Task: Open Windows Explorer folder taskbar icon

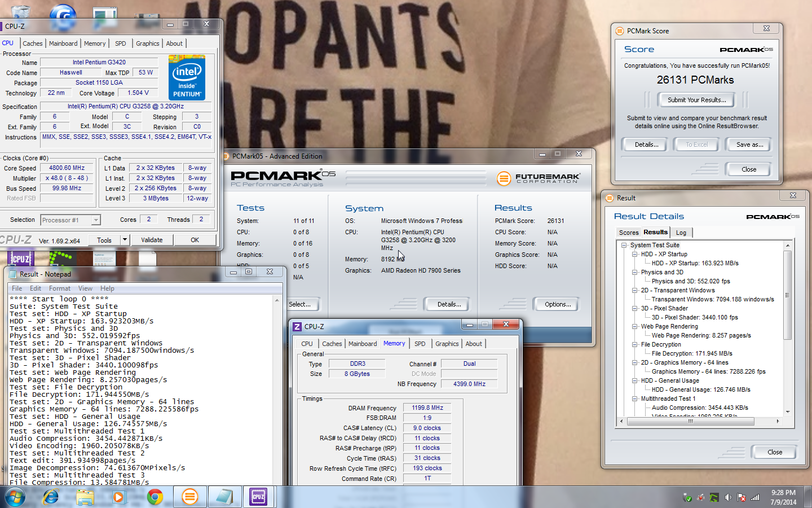Action: [85, 497]
